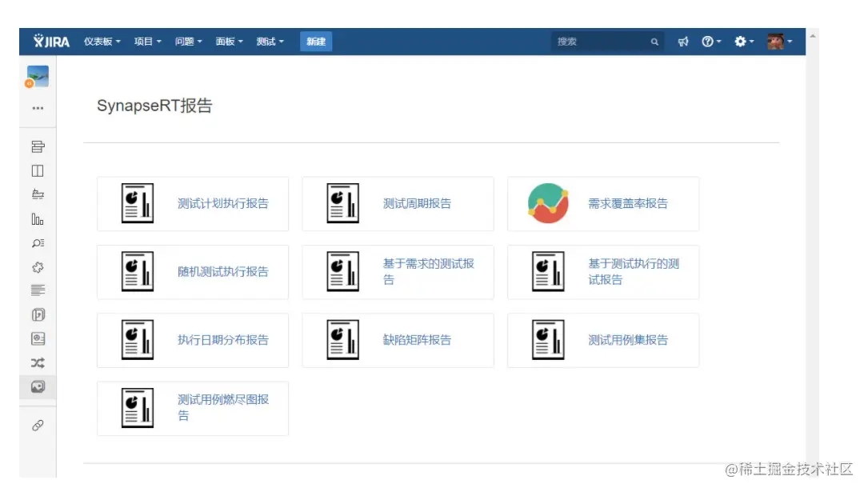The height and width of the screenshot is (492, 868).
Task: Open the text-lines sidebar icon
Action: point(38,290)
